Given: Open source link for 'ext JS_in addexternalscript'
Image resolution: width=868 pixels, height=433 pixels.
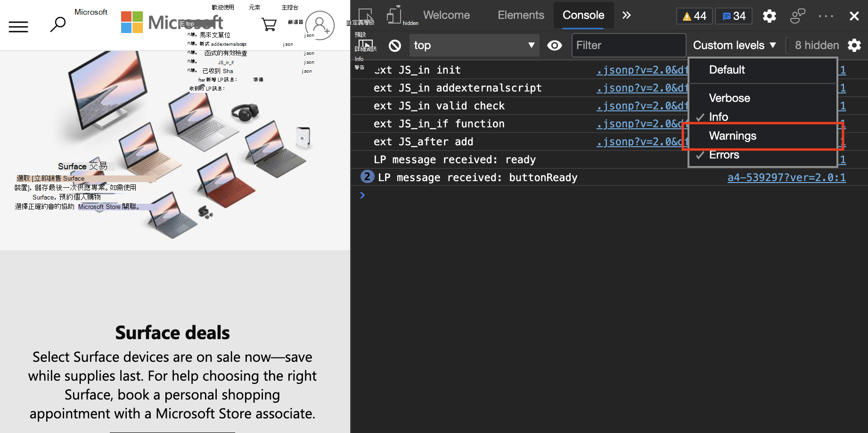Looking at the screenshot, I should point(642,88).
